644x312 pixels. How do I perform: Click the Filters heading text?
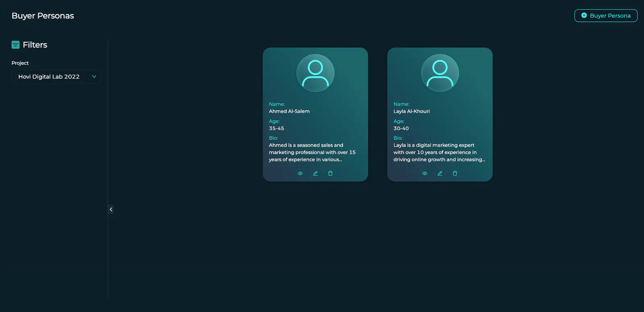[x=35, y=45]
